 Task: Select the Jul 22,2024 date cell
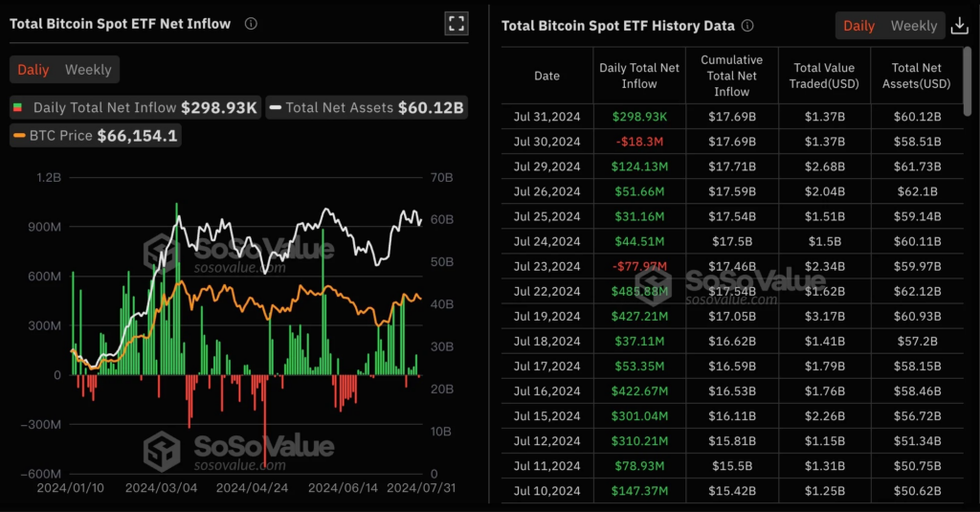click(546, 291)
